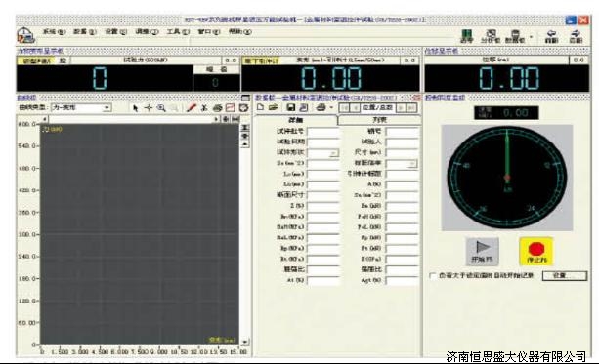Open the 数据 menu
This screenshot has width=599, height=364.
click(x=84, y=32)
